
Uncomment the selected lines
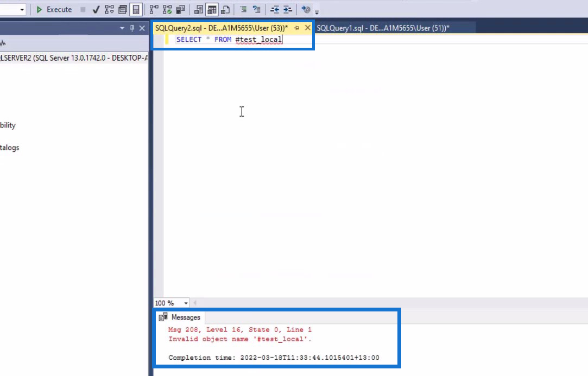pyautogui.click(x=256, y=9)
